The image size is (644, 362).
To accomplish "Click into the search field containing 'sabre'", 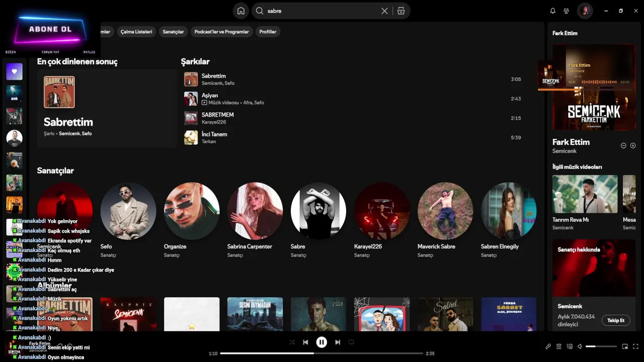I will [x=322, y=11].
